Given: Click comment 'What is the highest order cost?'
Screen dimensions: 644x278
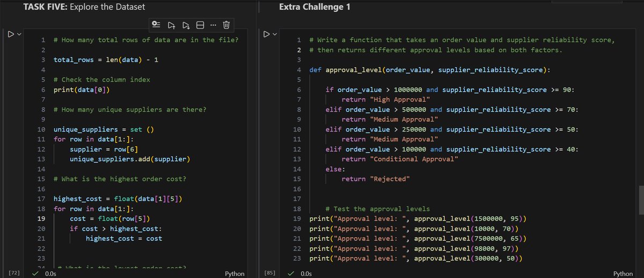Looking at the screenshot, I should [x=120, y=179].
